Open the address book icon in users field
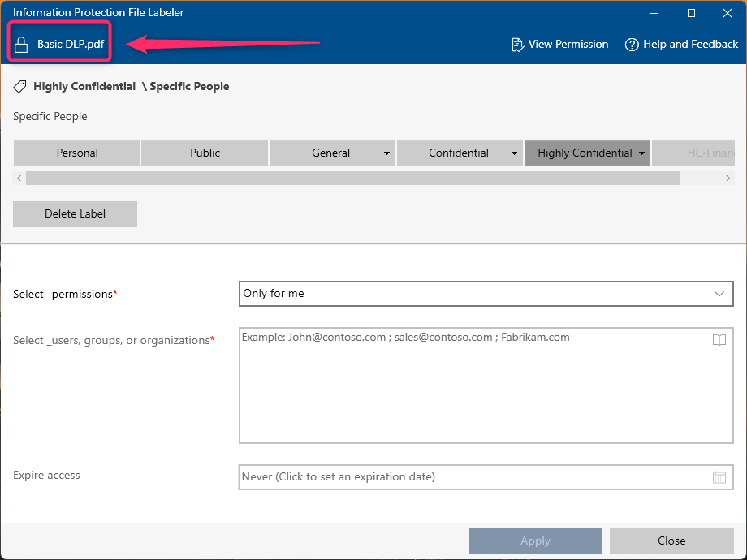Image resolution: width=747 pixels, height=560 pixels. click(x=719, y=340)
